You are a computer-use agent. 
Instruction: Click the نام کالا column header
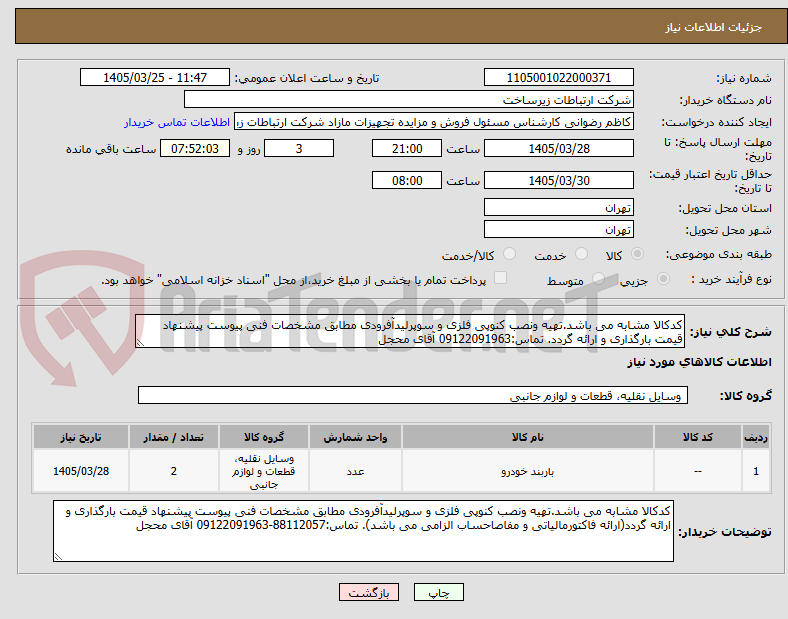click(528, 437)
